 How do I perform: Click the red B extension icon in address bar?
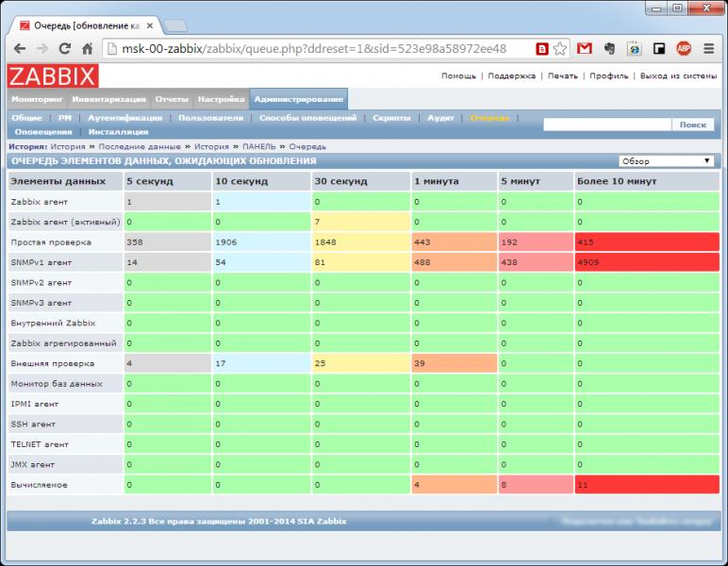pyautogui.click(x=542, y=48)
